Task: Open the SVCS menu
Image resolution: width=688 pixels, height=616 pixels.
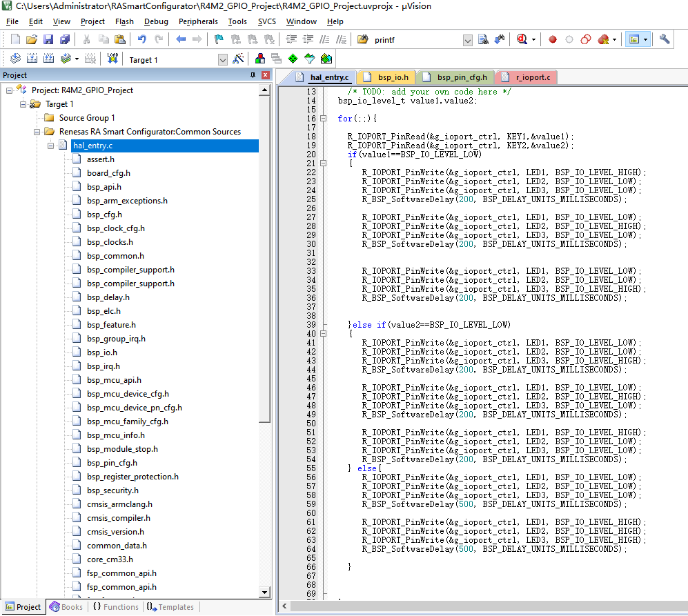Action: [267, 21]
